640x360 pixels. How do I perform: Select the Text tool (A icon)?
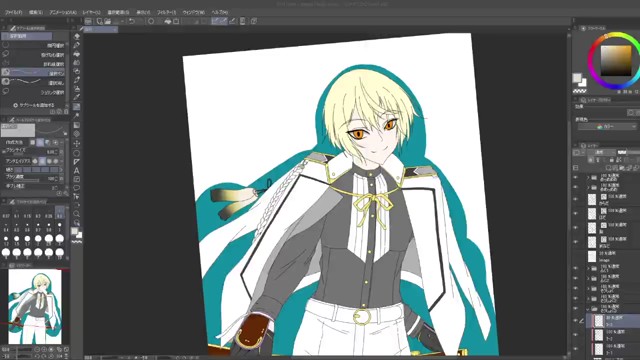click(76, 171)
